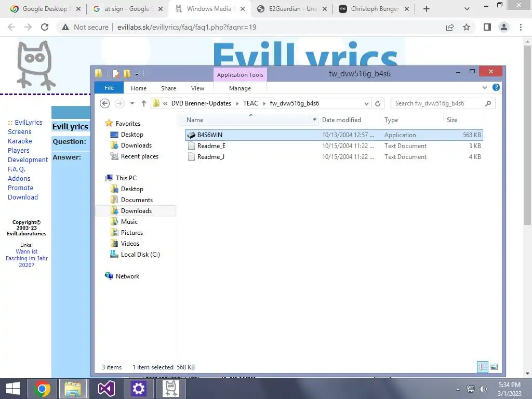532x399 pixels.
Task: Go up one folder level with Up arrow
Action: click(144, 103)
